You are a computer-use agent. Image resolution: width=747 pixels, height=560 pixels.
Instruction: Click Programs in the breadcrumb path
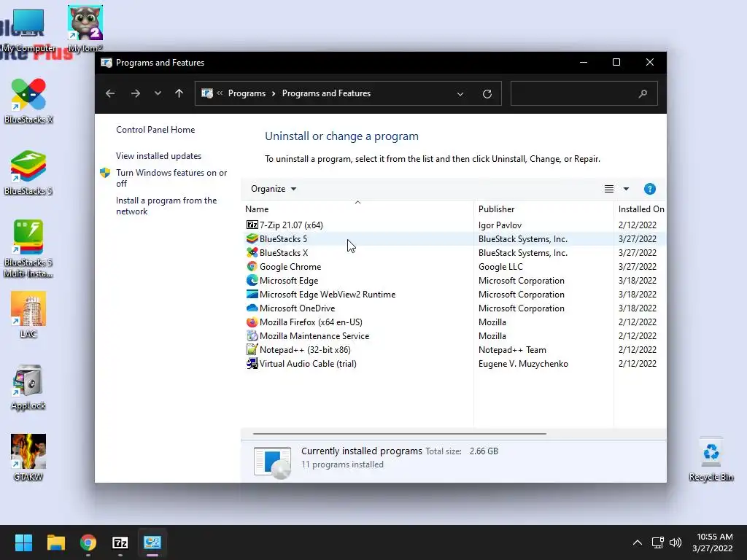coord(247,93)
